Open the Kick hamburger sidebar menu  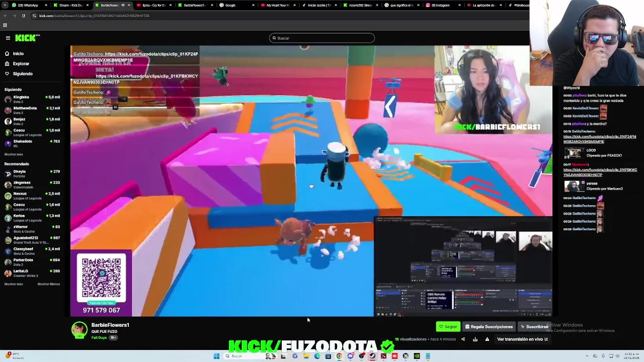tap(8, 38)
